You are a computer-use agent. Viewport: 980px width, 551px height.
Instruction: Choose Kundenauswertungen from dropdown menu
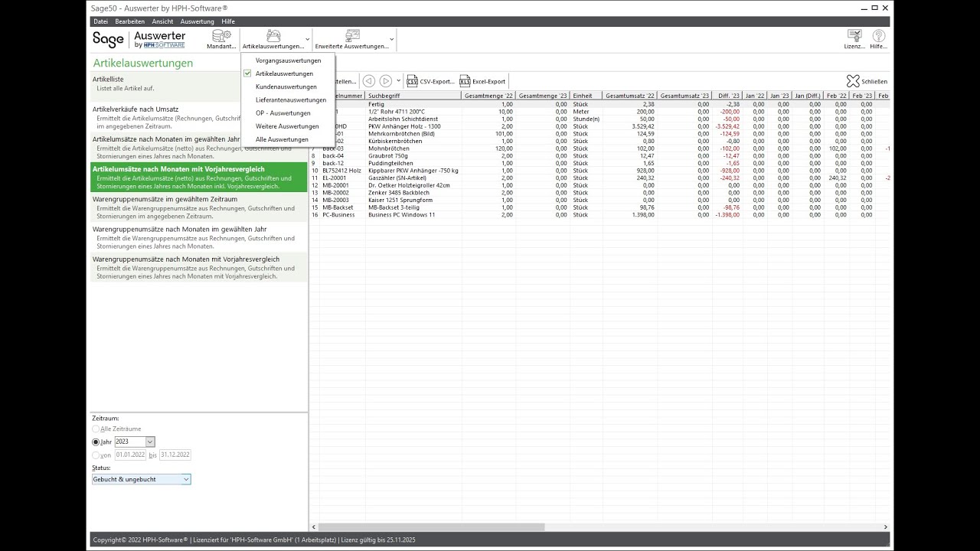tap(288, 86)
